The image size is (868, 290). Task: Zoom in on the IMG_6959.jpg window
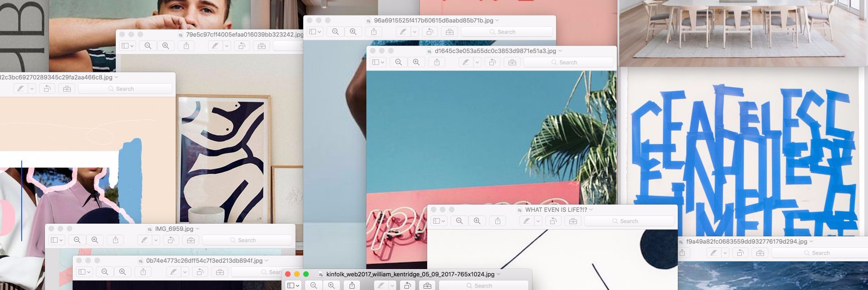[95, 240]
